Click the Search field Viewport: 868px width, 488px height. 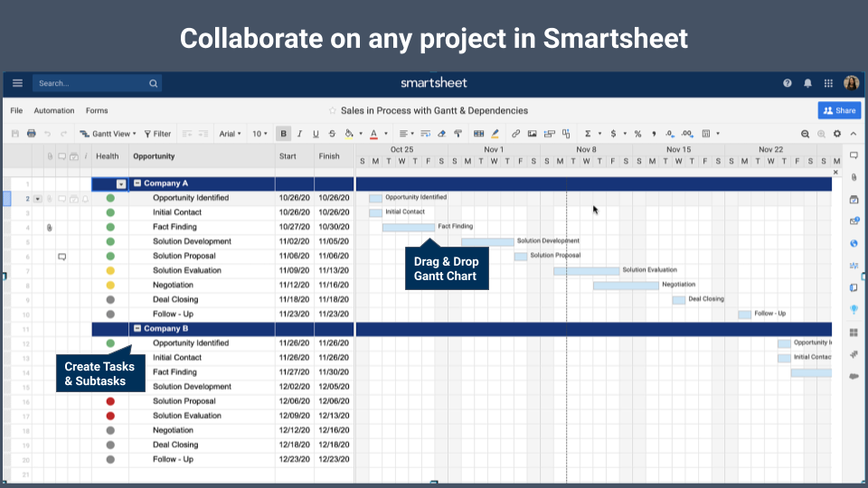coord(97,83)
